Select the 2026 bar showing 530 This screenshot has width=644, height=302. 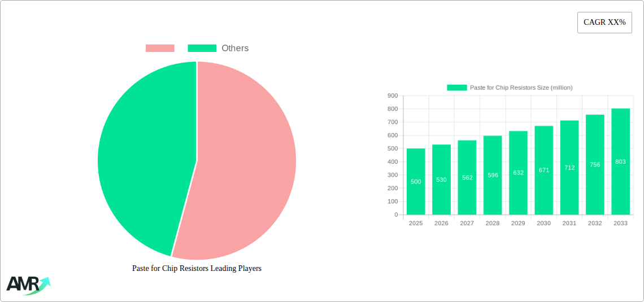441,180
